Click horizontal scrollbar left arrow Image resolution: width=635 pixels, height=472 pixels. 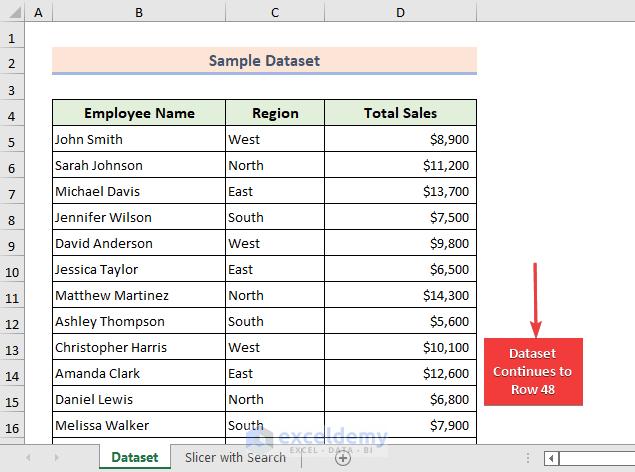551,459
